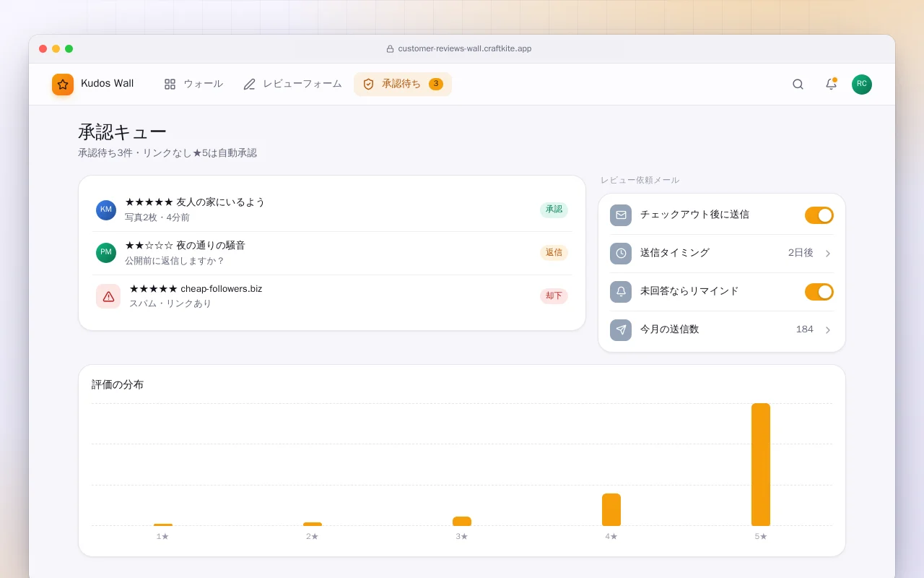Select the review title 友人の家にいるよう
The image size is (924, 578).
point(221,202)
